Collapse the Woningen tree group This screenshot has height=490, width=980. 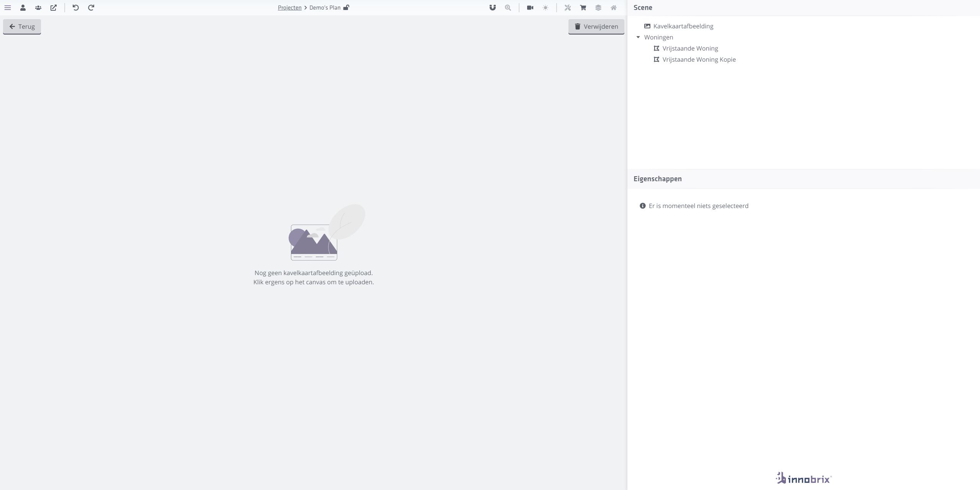(x=638, y=37)
